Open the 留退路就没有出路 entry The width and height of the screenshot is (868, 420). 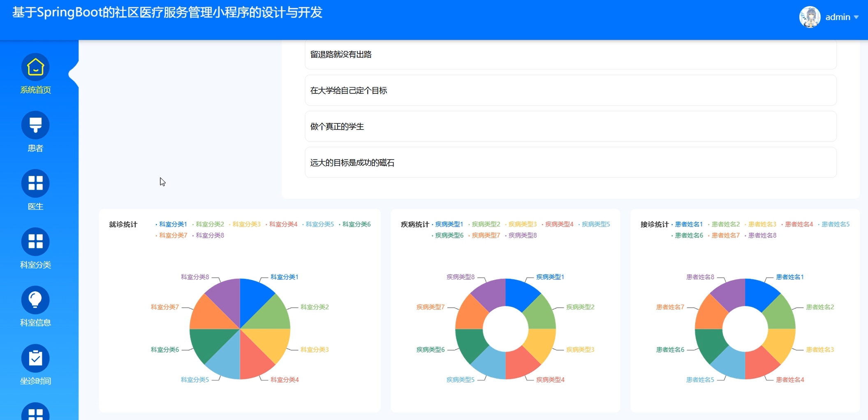click(570, 54)
